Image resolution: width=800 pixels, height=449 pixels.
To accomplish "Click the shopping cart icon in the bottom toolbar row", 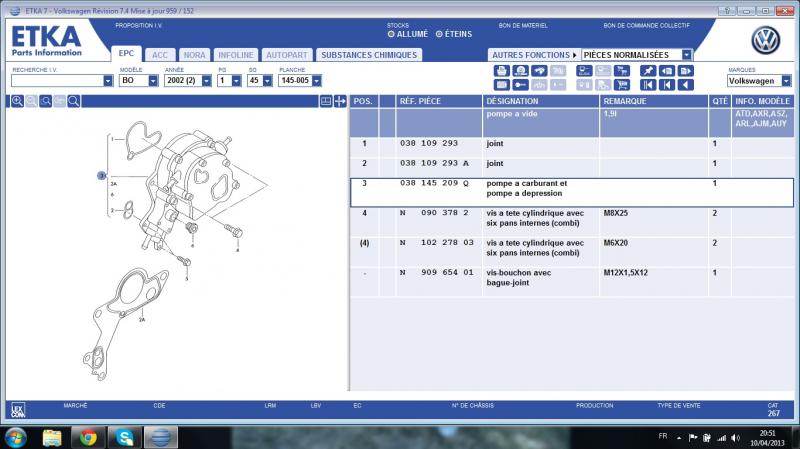I will 622,85.
